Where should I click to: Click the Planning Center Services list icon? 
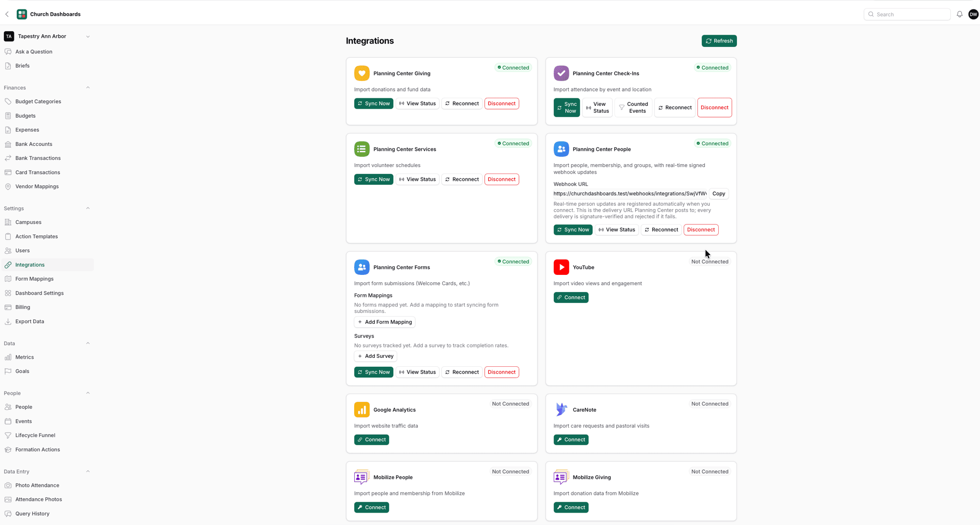tap(362, 149)
